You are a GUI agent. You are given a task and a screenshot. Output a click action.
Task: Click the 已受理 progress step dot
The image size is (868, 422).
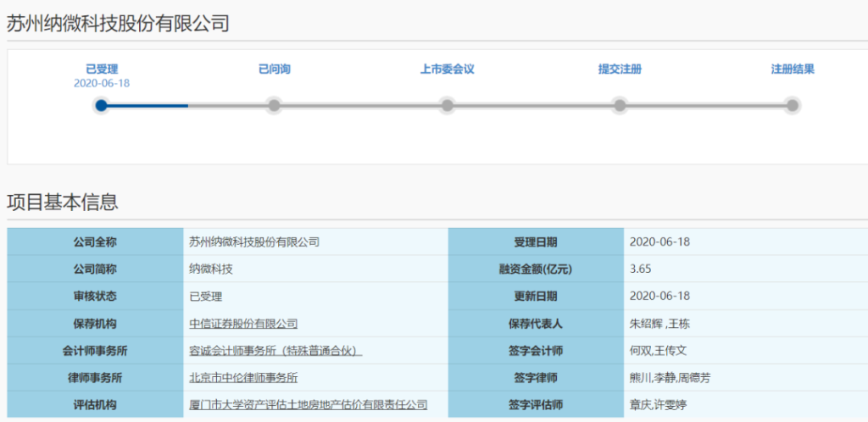pyautogui.click(x=102, y=105)
